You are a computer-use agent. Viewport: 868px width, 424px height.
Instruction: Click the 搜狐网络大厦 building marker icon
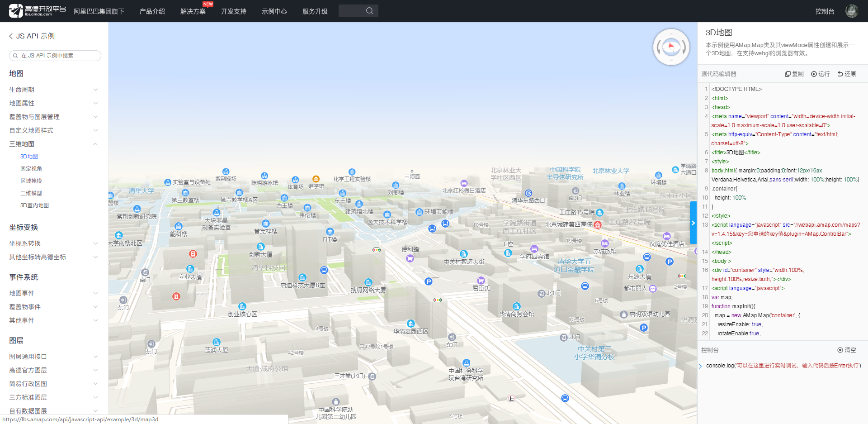[368, 282]
